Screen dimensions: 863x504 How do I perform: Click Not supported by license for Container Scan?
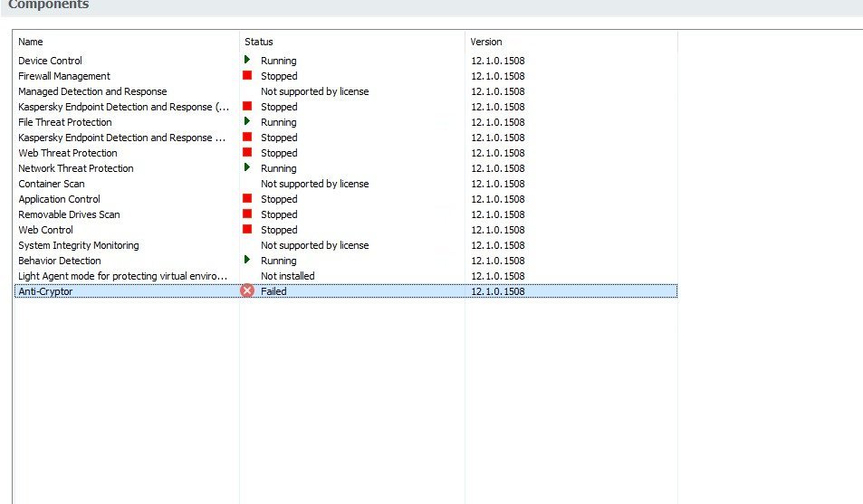click(315, 184)
